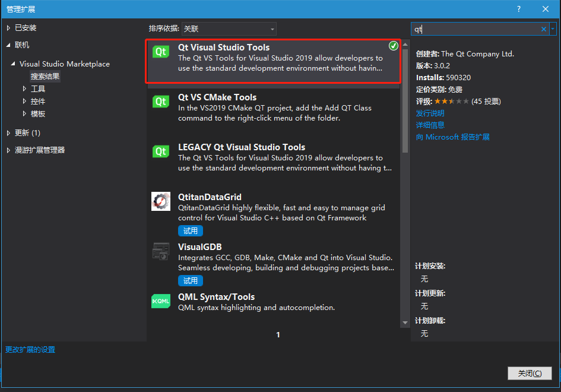Click the VisualGDB extension icon
The height and width of the screenshot is (392, 561).
pos(161,251)
